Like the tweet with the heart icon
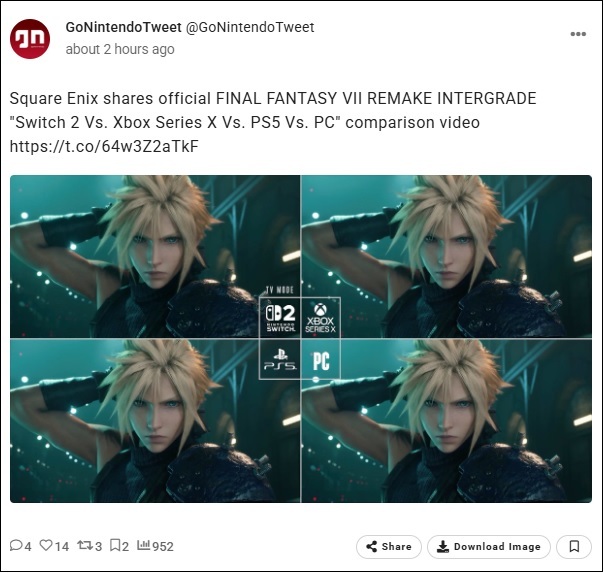This screenshot has height=573, width=604. (x=46, y=545)
